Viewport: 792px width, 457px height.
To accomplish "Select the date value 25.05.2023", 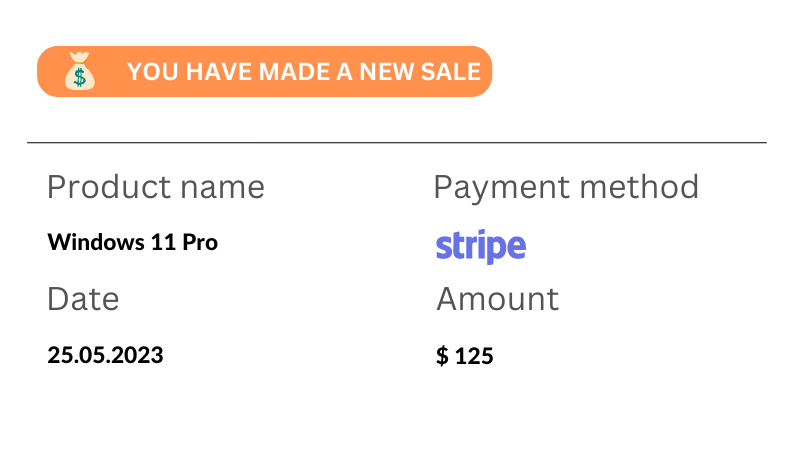I will [105, 355].
